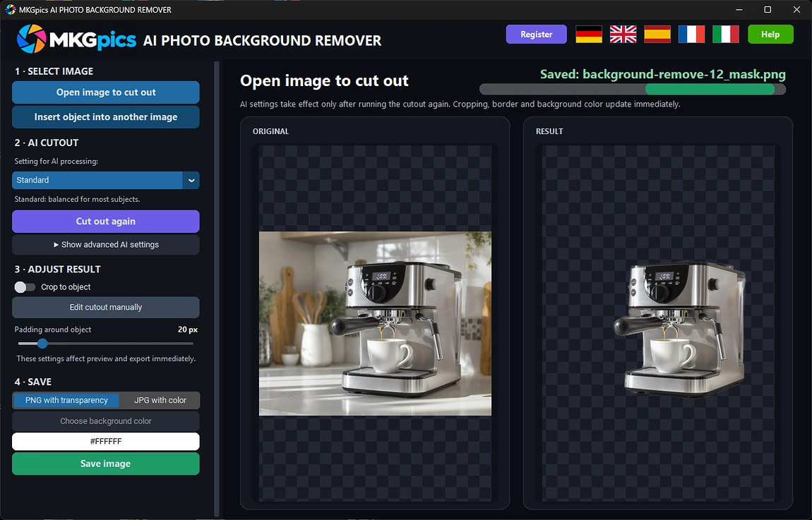Click the MKGpics logo

pyautogui.click(x=77, y=39)
